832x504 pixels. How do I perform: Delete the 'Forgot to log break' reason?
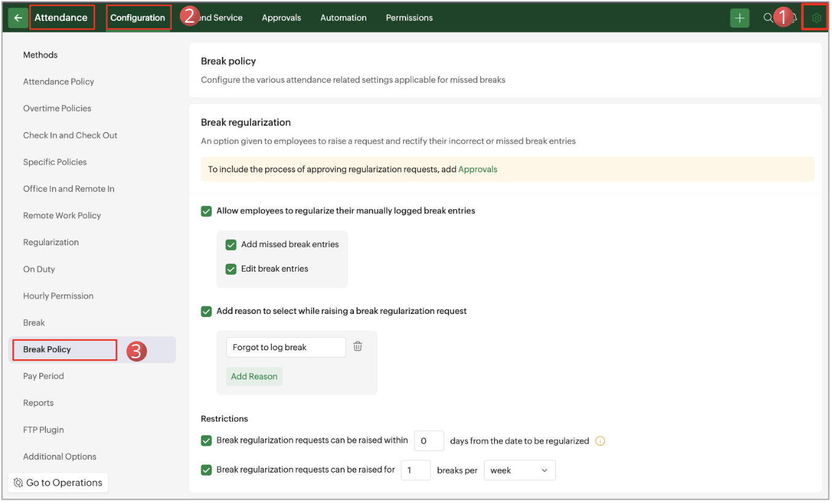coord(358,346)
